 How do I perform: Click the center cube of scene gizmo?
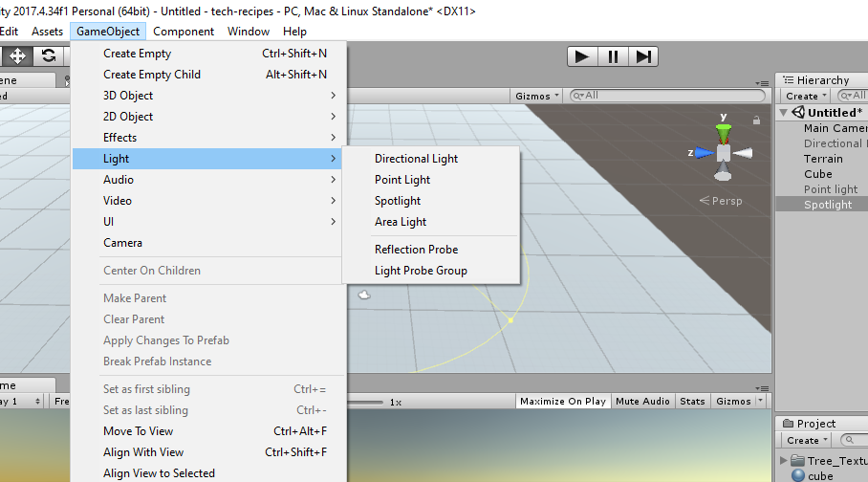pos(723,153)
